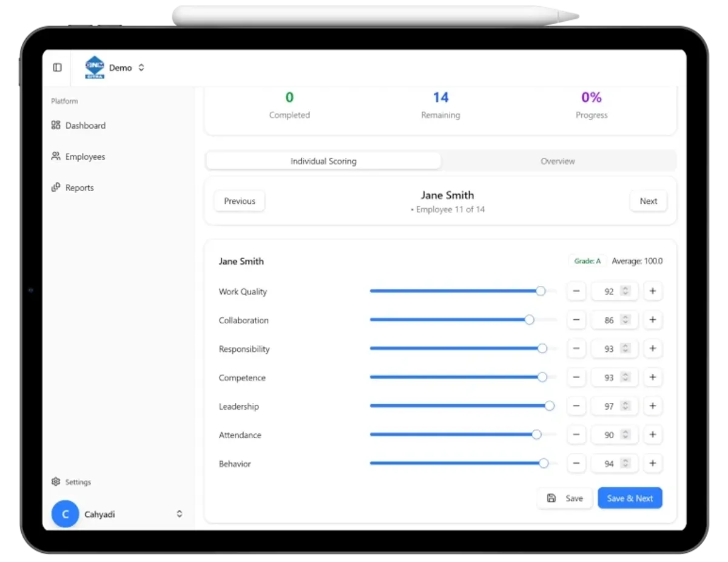Decrease Competence score with minus
Screen dimensions: 728x562
(x=576, y=377)
